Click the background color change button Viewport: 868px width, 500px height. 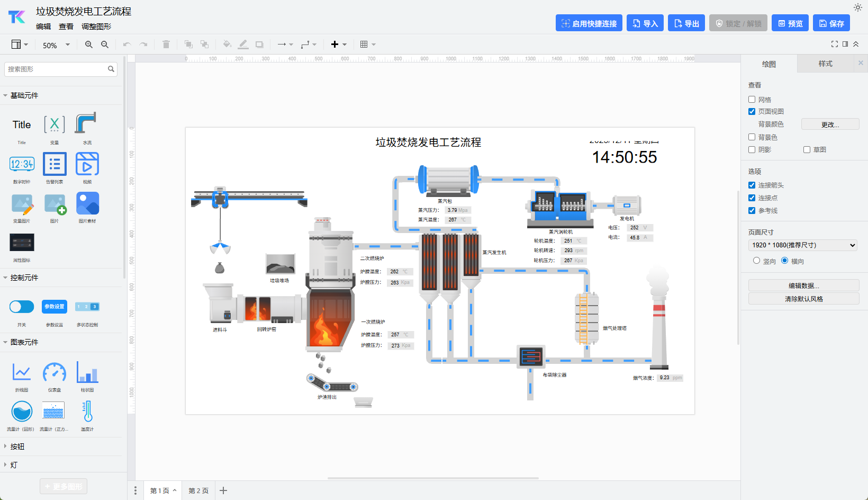coord(829,124)
